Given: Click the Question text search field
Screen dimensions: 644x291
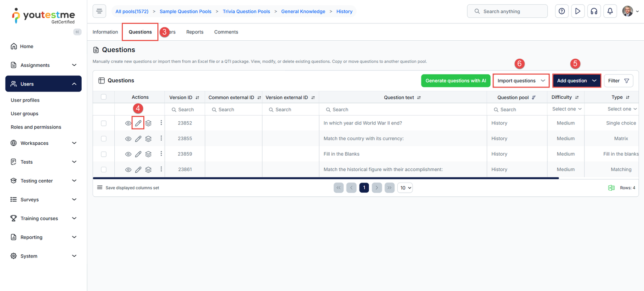Looking at the screenshot, I should pos(402,110).
